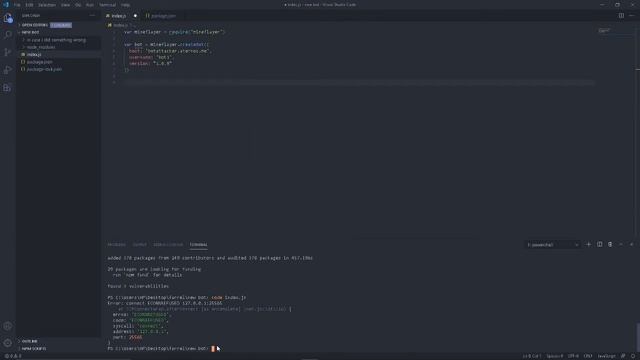
Task: Click the JavaScript language mode indicator
Action: (607, 356)
